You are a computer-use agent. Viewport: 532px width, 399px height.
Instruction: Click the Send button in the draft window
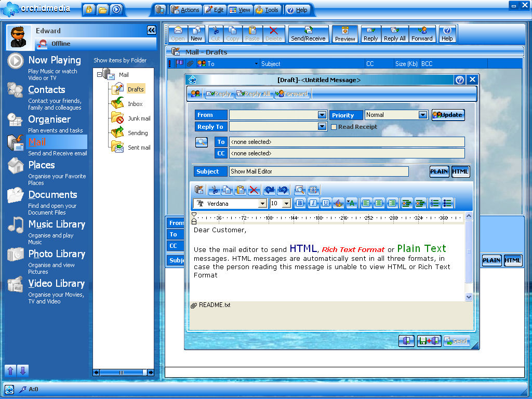click(x=456, y=341)
